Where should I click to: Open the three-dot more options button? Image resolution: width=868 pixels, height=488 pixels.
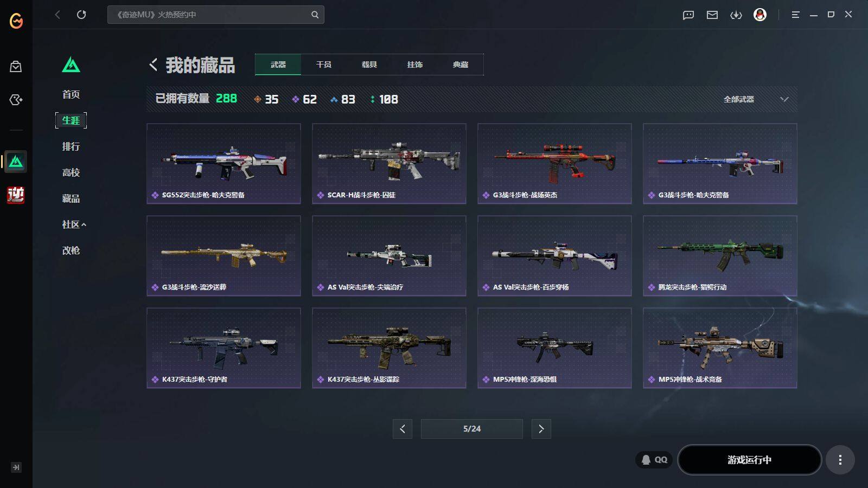pos(840,460)
